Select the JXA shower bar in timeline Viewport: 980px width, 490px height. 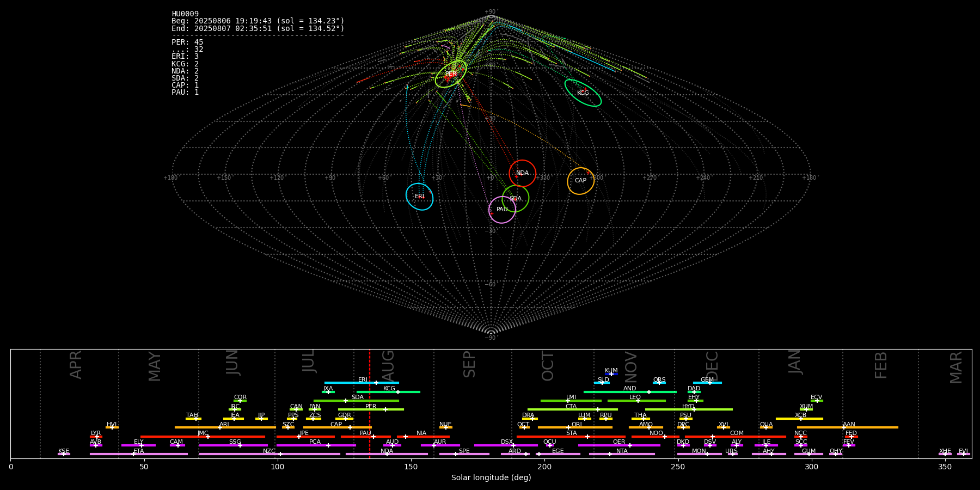(328, 392)
